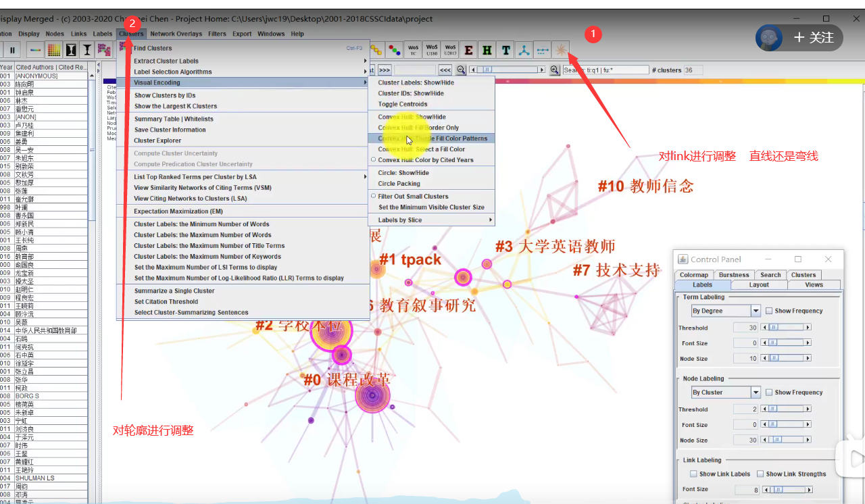Switch to the Colormap tab
Image resolution: width=865 pixels, height=504 pixels.
694,275
